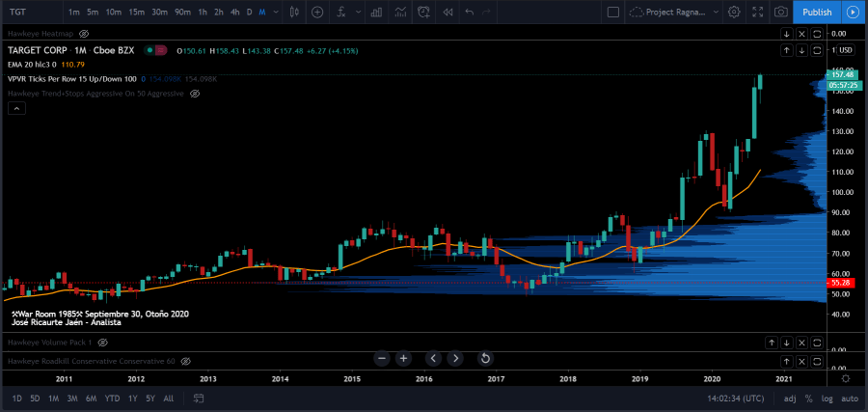This screenshot has height=412, width=868.
Task: Zoom in the chart with plus button
Action: 403,358
